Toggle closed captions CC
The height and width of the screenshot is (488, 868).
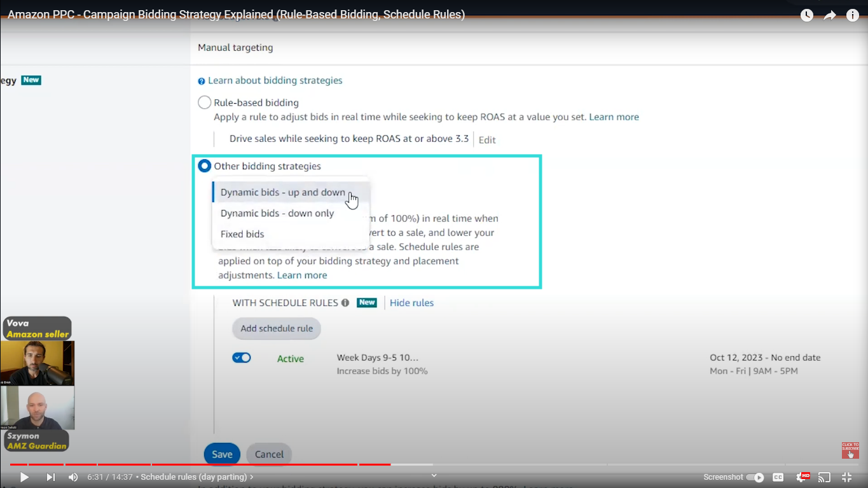tap(778, 477)
